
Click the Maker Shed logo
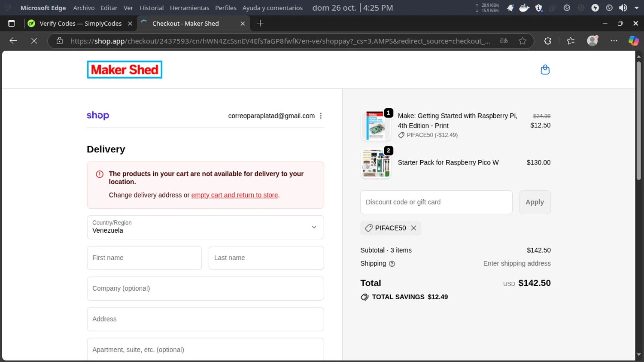click(125, 70)
